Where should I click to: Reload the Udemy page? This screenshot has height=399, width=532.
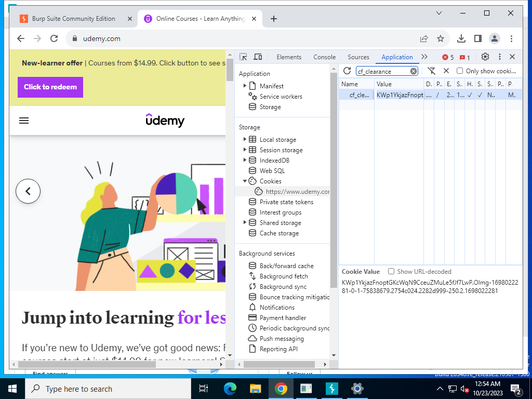coord(54,38)
